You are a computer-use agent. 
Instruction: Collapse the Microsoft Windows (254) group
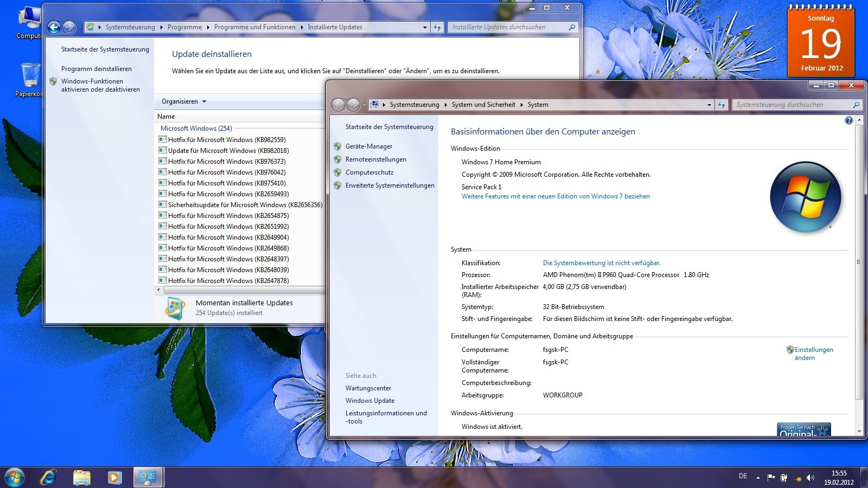coord(196,129)
